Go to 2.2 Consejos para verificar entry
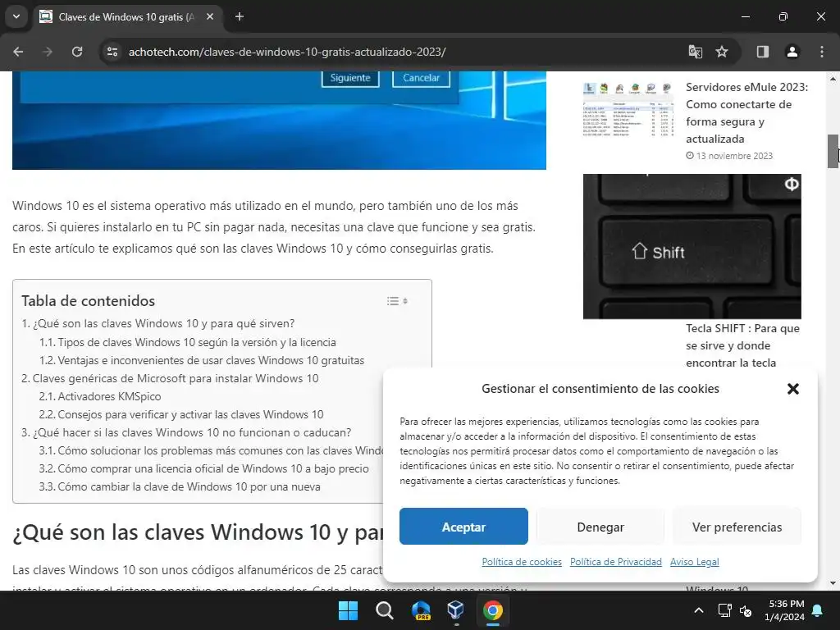 (181, 414)
